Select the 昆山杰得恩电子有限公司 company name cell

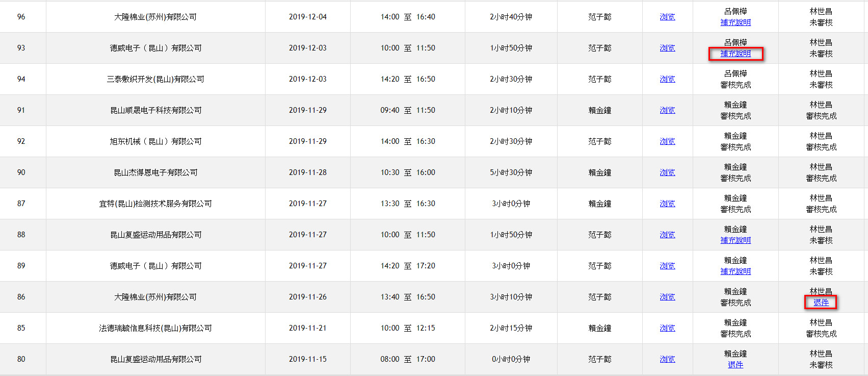(155, 172)
